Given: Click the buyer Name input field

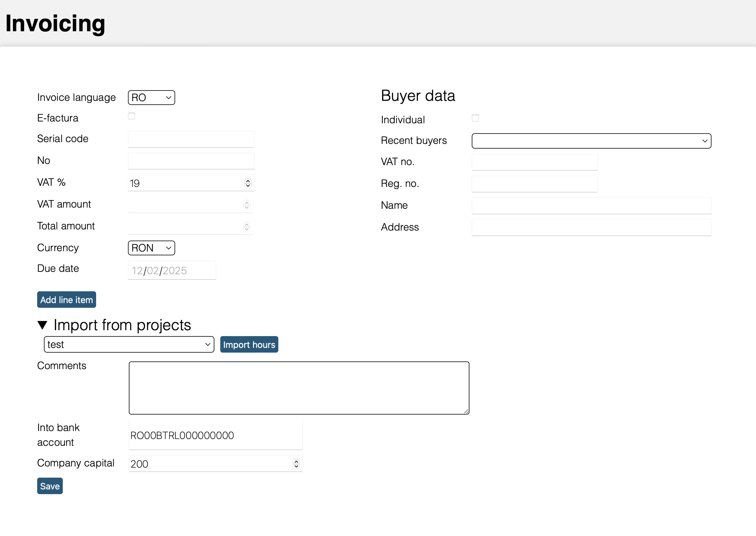Looking at the screenshot, I should 591,205.
